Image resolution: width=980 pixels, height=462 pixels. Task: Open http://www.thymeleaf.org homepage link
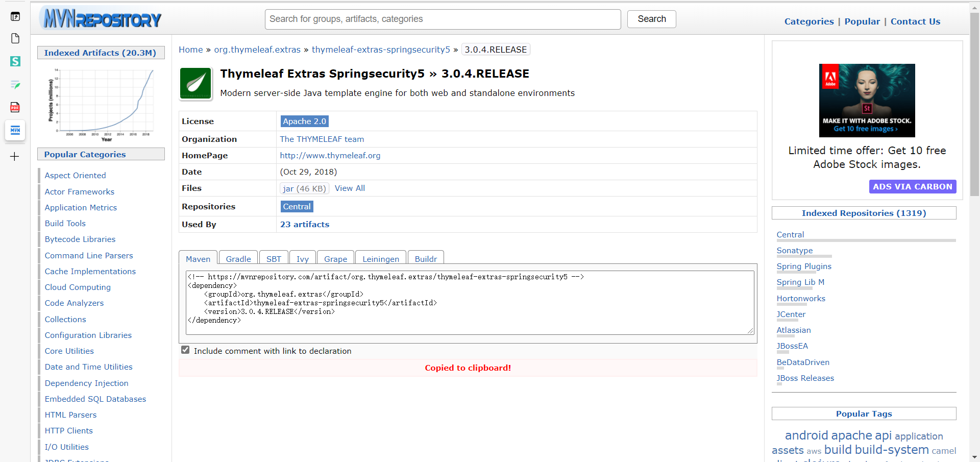click(330, 156)
